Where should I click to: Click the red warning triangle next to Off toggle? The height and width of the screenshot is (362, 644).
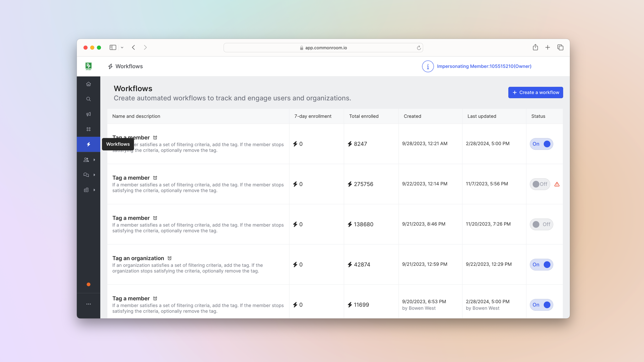pos(557,184)
